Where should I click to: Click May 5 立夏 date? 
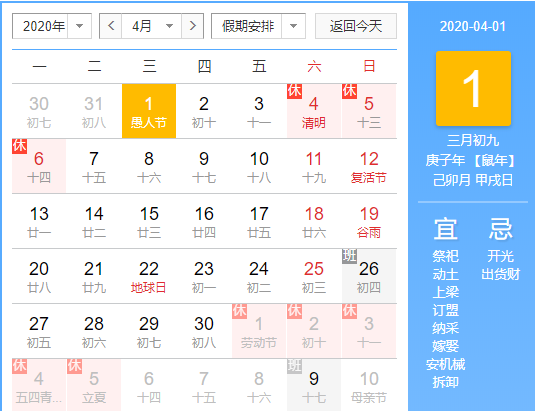coord(94,385)
